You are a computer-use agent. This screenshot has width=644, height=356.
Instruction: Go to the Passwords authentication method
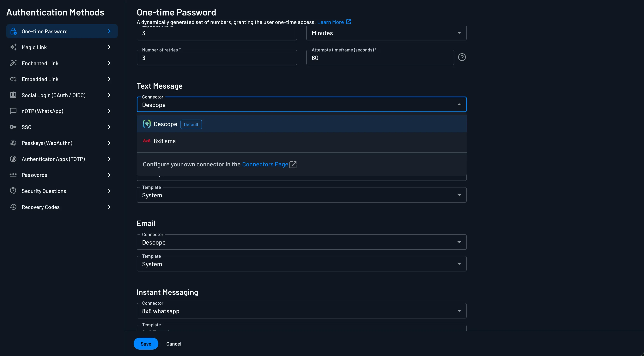[34, 175]
